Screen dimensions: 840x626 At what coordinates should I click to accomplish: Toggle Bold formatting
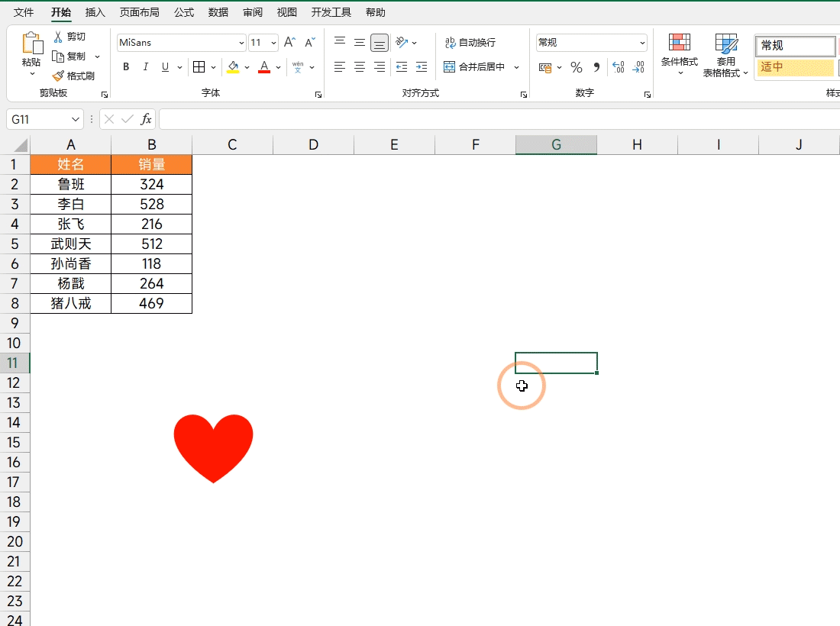point(126,67)
